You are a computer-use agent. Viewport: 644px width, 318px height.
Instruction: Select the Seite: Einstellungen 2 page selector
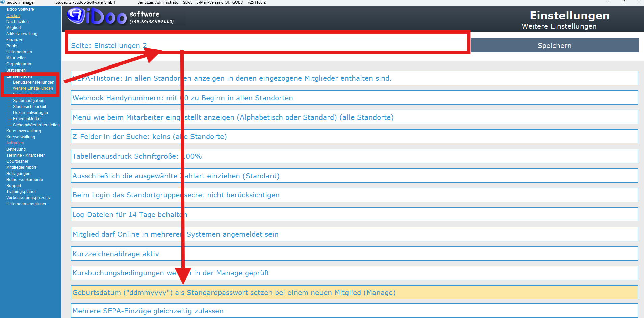tap(268, 46)
